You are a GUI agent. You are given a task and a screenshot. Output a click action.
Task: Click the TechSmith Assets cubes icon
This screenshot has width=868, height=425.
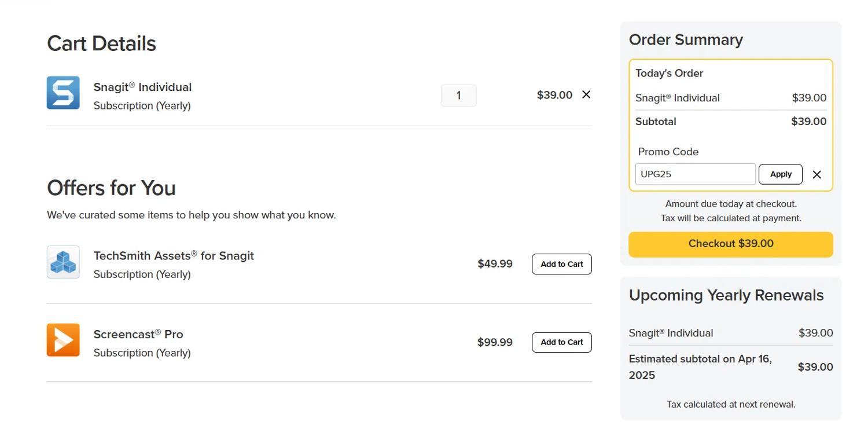(63, 262)
